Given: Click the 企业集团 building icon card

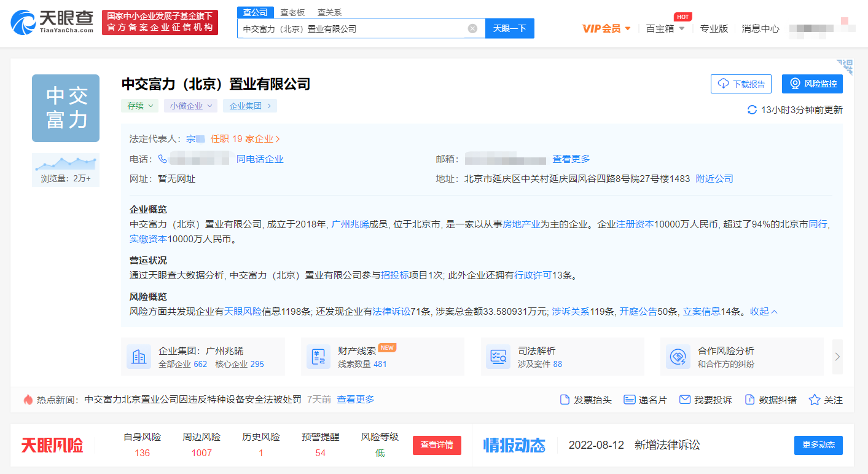Looking at the screenshot, I should point(139,357).
